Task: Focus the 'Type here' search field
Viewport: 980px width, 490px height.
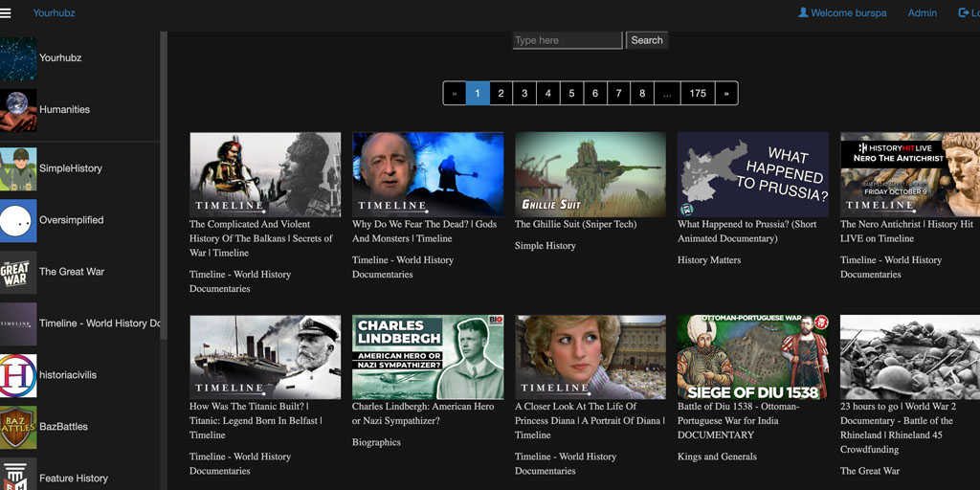Action: tap(568, 40)
